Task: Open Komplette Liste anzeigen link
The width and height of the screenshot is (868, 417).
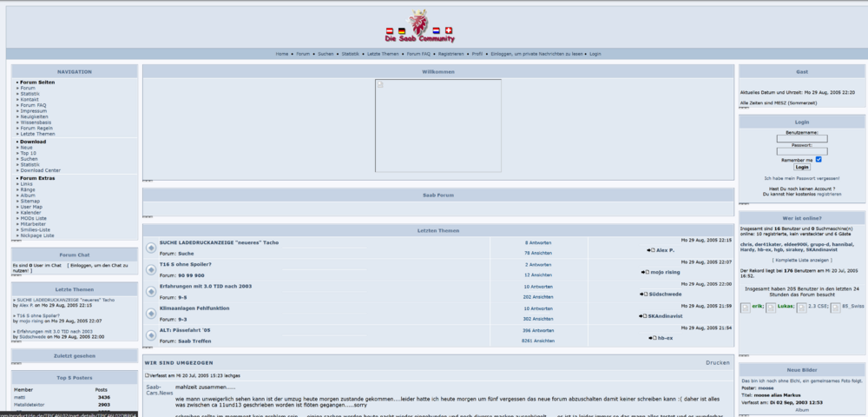Action: click(801, 260)
